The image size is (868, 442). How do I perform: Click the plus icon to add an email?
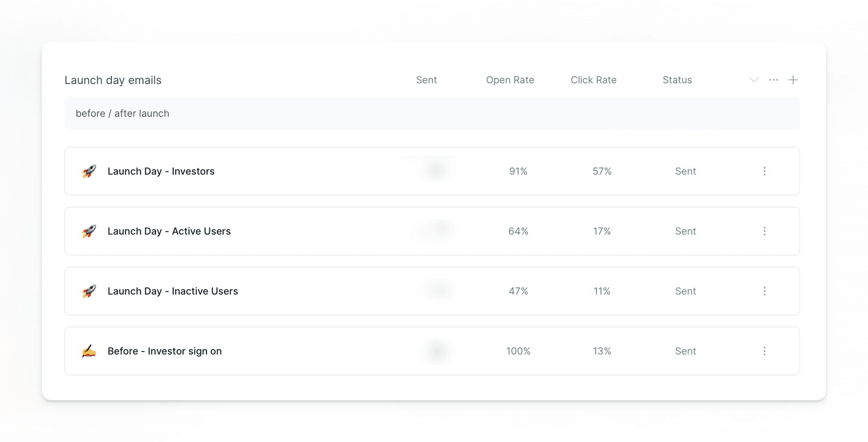pyautogui.click(x=793, y=80)
